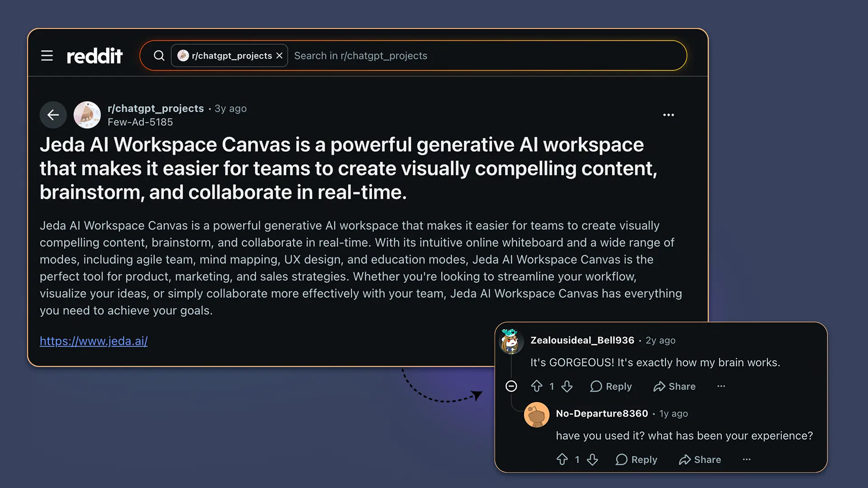
Task: Remove the r/chatgpt_projects search filter
Action: [279, 56]
